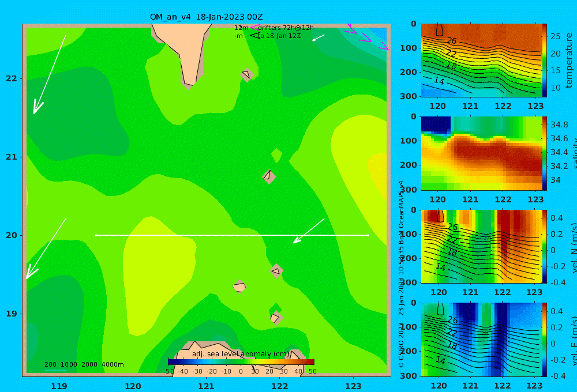Click latitude tick 22 on the main map
Viewport: 577px width, 392px height.
point(12,79)
